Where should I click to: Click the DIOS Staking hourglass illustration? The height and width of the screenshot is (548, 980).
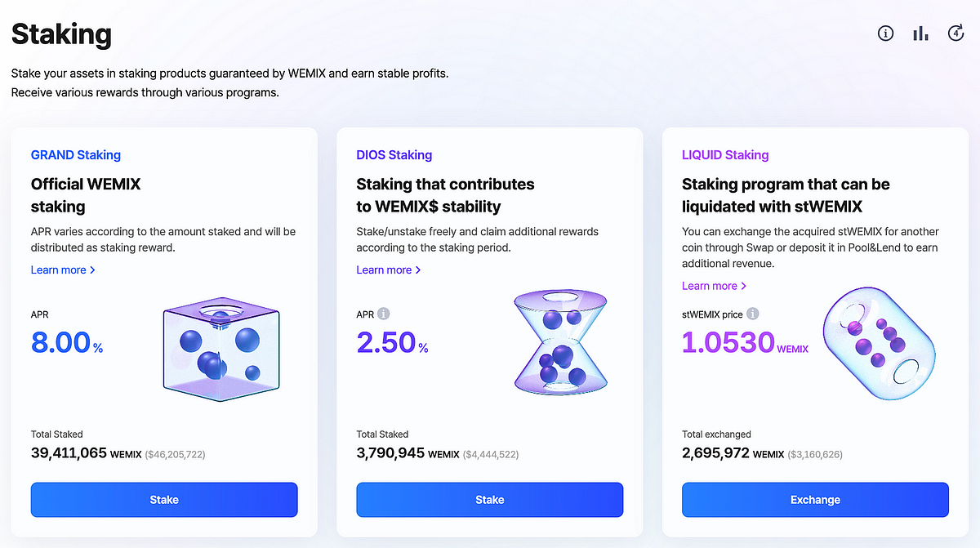560,341
